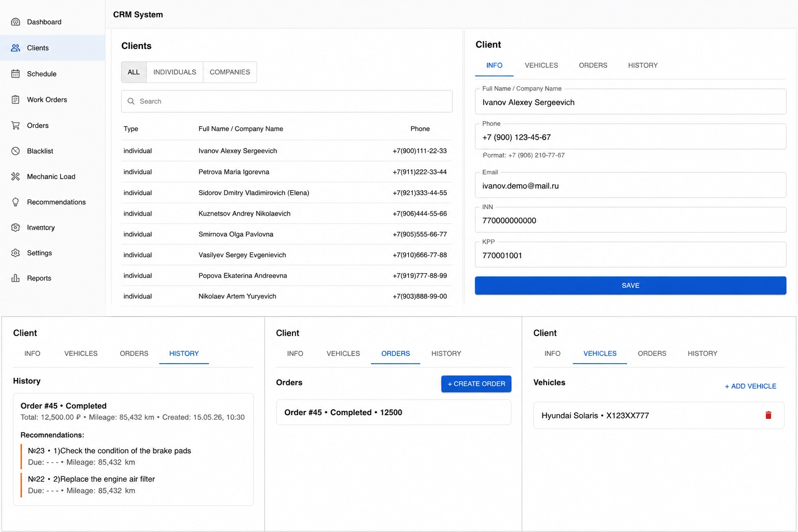Image resolution: width=798 pixels, height=532 pixels.
Task: Click Order #45 Completed history heading
Action: coord(63,406)
